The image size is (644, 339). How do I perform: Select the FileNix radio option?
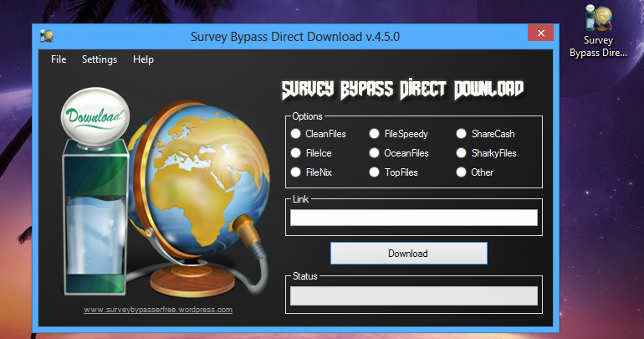(x=311, y=172)
